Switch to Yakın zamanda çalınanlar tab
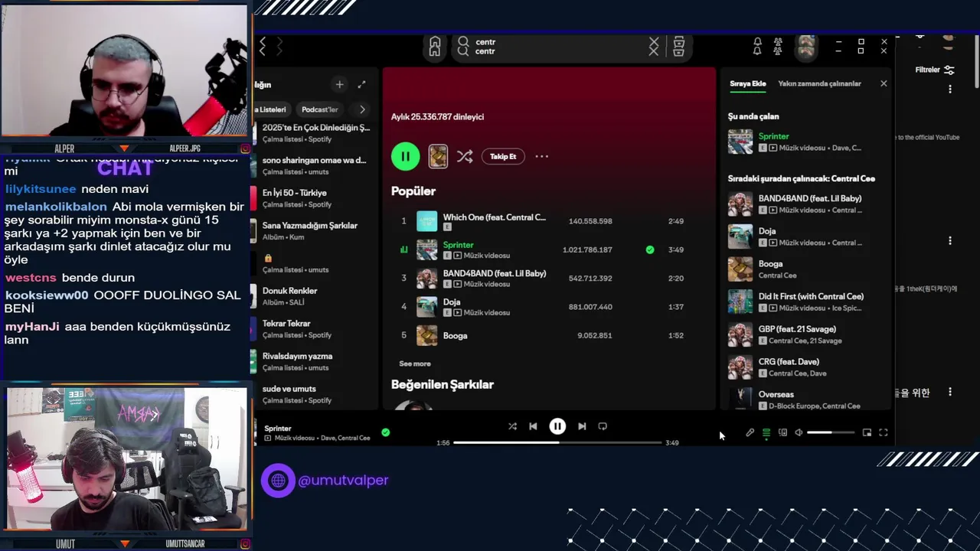The image size is (980, 551). pyautogui.click(x=819, y=83)
